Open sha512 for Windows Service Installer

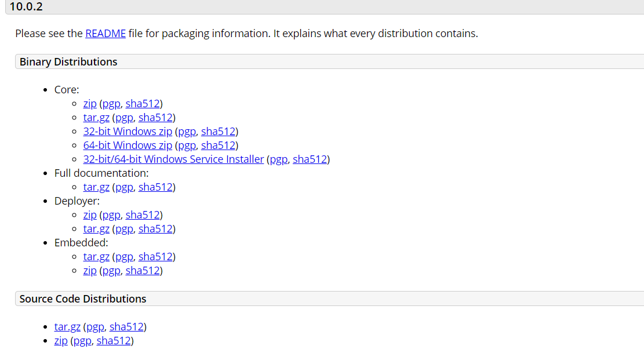pos(310,159)
